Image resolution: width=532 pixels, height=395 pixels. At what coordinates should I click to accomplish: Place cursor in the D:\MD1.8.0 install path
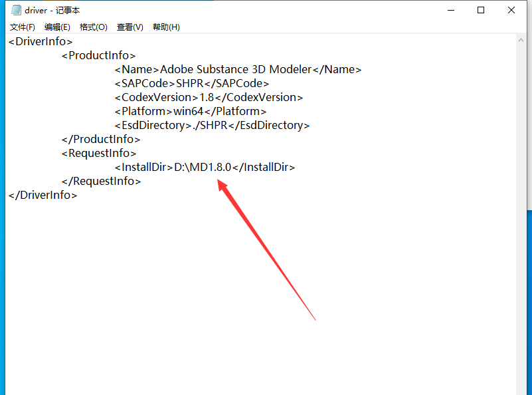[x=203, y=168]
